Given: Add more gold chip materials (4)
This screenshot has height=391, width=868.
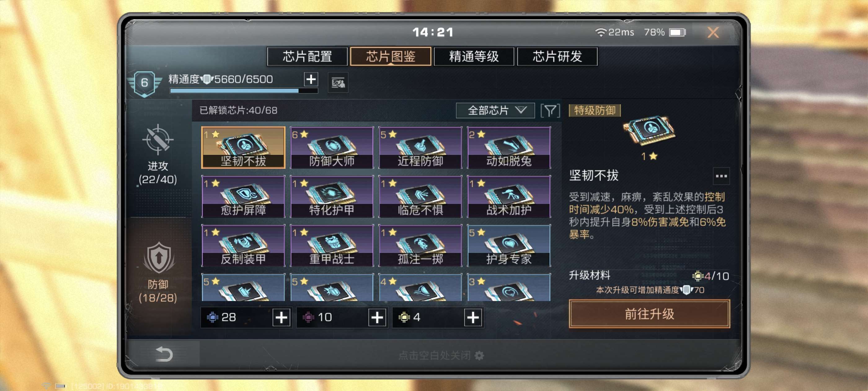Looking at the screenshot, I should (473, 317).
